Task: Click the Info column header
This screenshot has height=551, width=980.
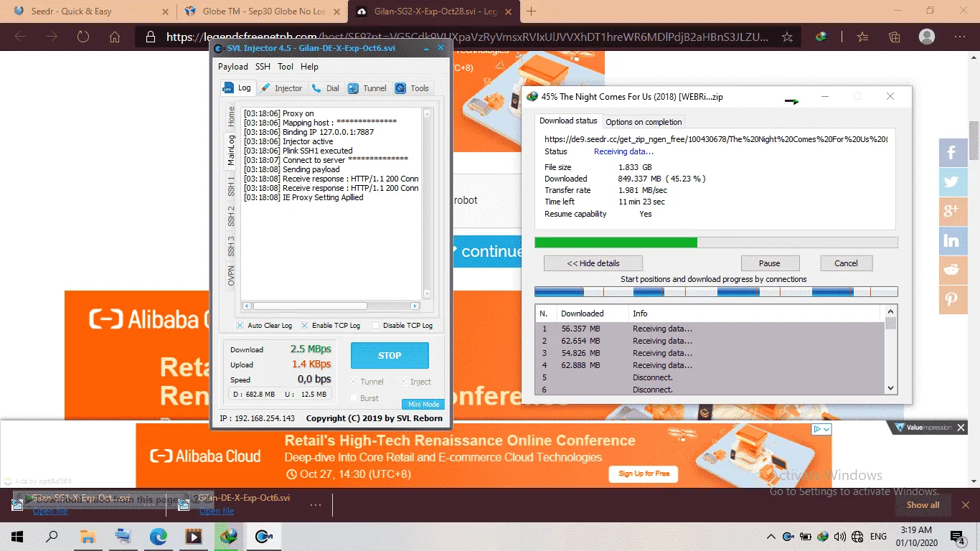Action: click(x=753, y=314)
